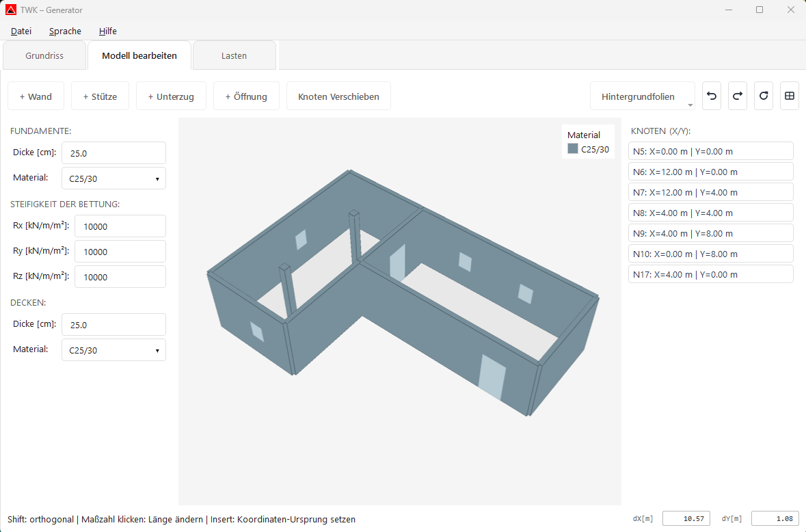Open the Sprache menu
The image size is (806, 532).
tap(64, 31)
